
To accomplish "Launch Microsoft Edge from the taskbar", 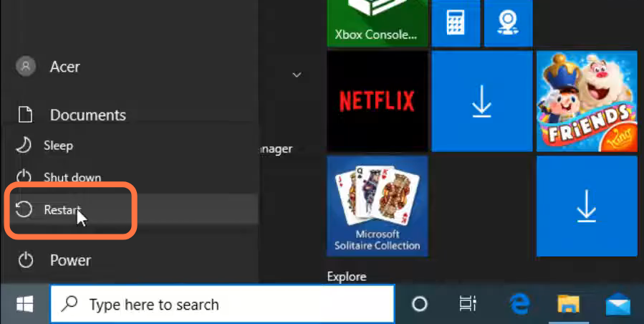I will click(x=519, y=305).
